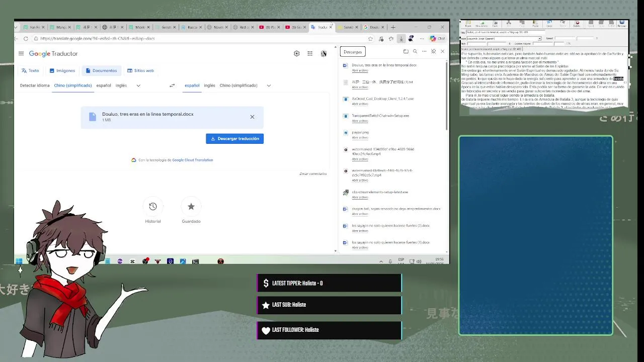Open the Google account avatar
Screen dimensions: 644x362
click(324, 53)
